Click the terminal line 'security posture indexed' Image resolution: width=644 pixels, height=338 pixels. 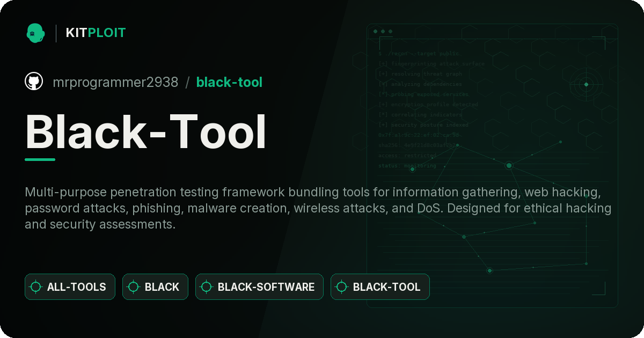pyautogui.click(x=423, y=125)
